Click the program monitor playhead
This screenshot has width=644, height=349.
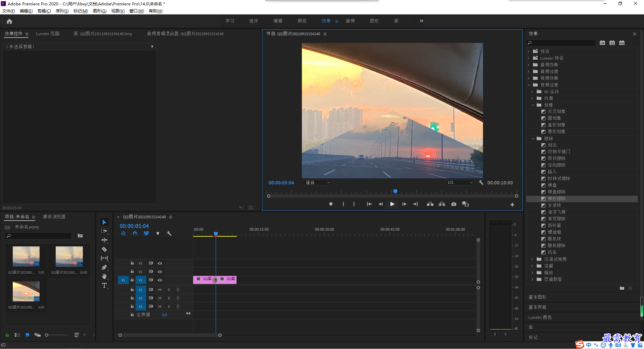coord(395,191)
